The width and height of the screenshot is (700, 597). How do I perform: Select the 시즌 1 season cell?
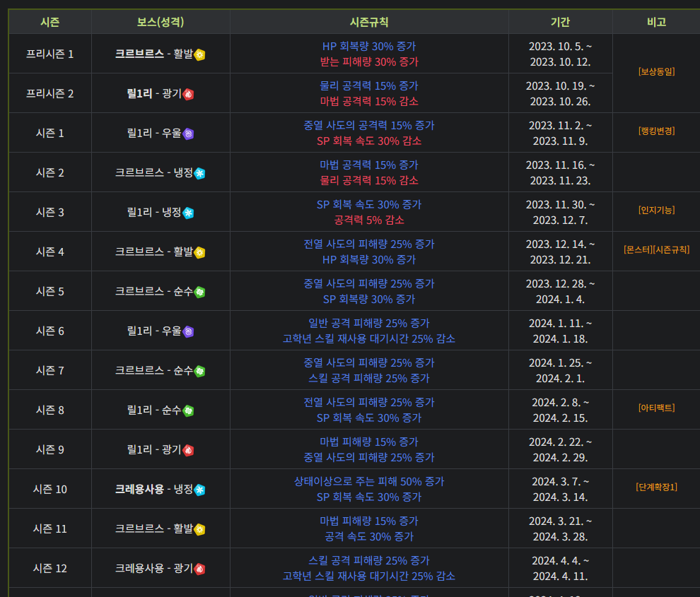tap(50, 133)
